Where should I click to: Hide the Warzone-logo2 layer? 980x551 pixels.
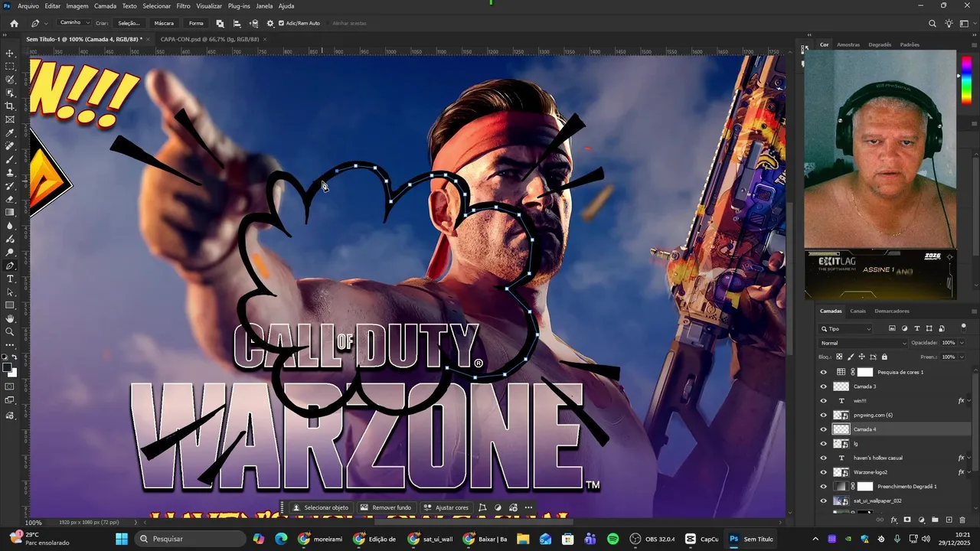coord(824,472)
